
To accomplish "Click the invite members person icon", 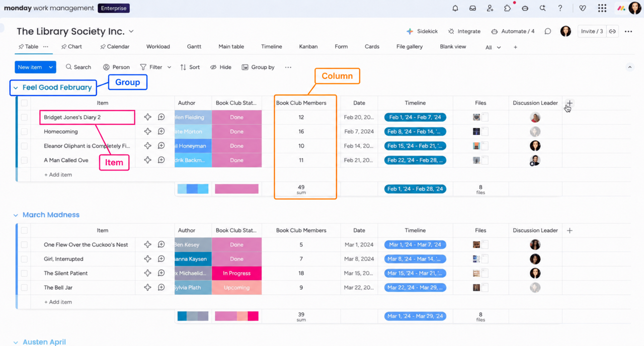I will pos(490,8).
